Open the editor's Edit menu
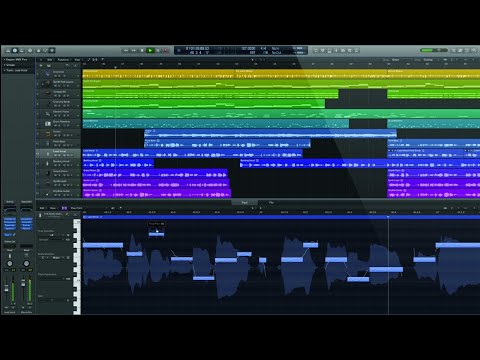The height and width of the screenshot is (360, 480). (x=42, y=208)
